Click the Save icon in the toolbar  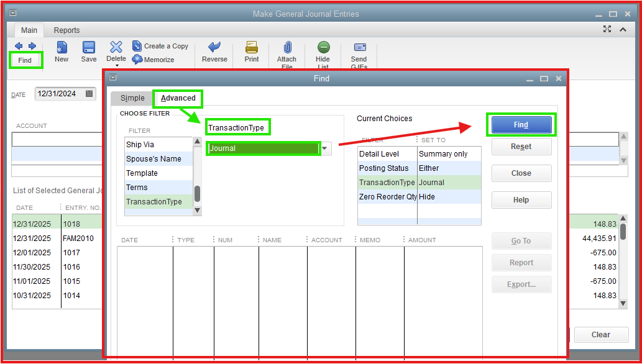[x=89, y=47]
